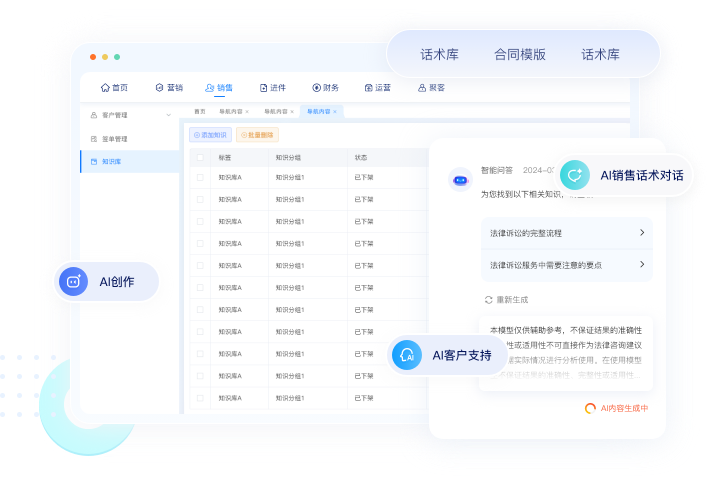Image resolution: width=712 pixels, height=487 pixels.
Task: Click the AI销售话术对话 chat icon
Action: (574, 175)
